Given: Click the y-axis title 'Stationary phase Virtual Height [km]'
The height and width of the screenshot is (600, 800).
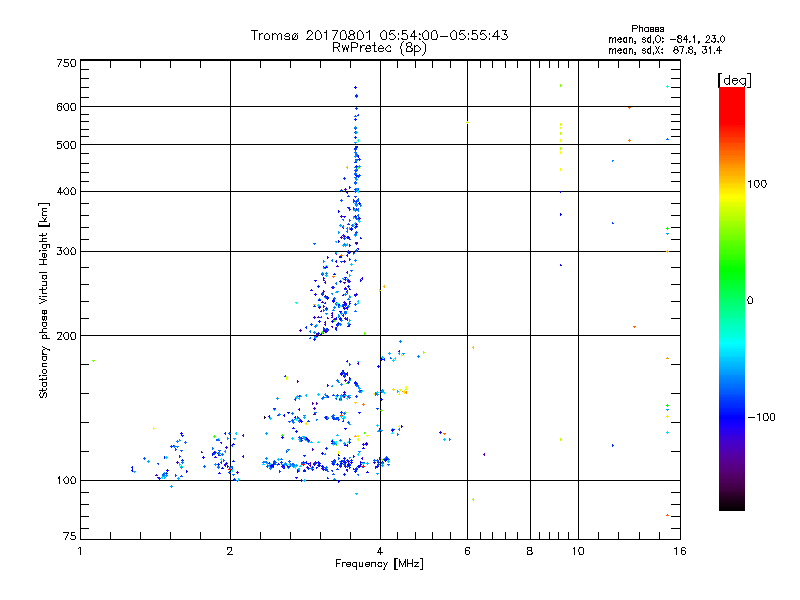Looking at the screenshot, I should tap(43, 301).
